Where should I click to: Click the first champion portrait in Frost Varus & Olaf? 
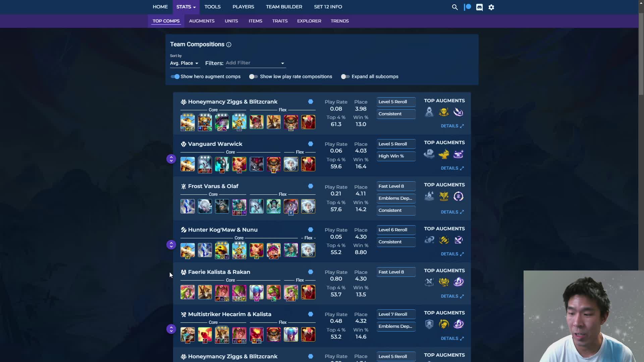coord(187,206)
